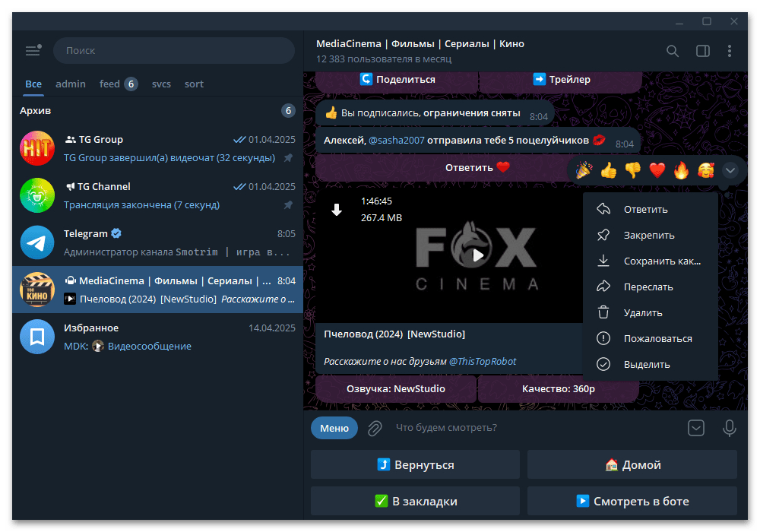Click the Архив unread counter badge
The image size is (760, 532).
pos(288,110)
